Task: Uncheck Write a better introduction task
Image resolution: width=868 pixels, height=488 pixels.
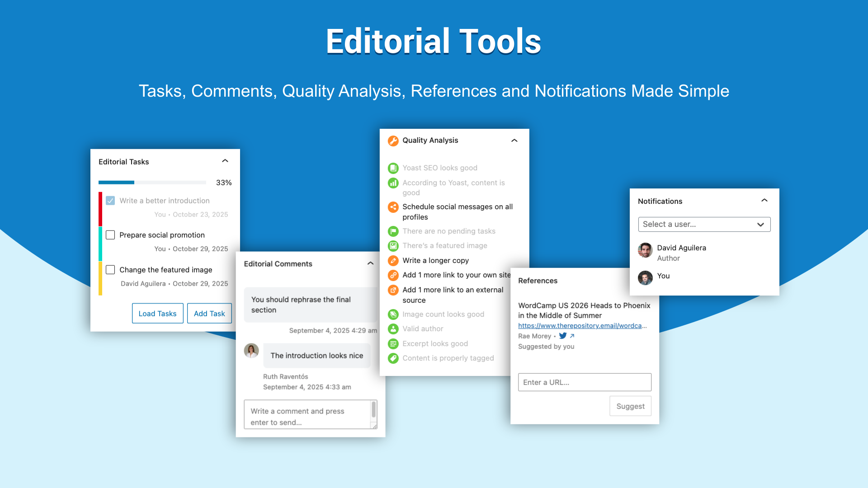Action: tap(110, 201)
